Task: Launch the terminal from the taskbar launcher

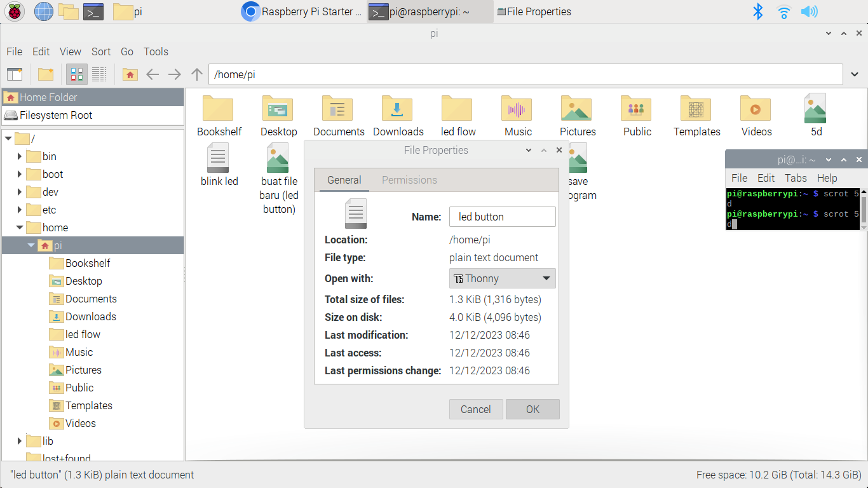Action: [x=93, y=11]
